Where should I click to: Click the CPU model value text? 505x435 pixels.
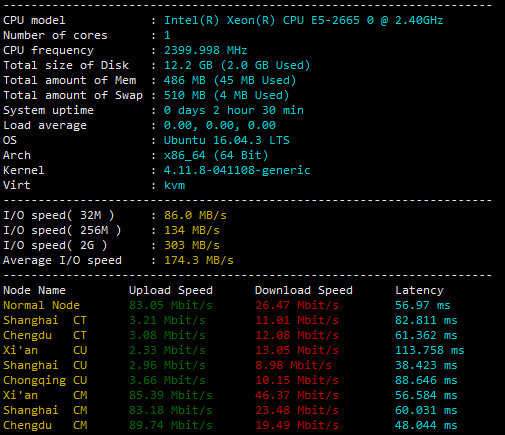[303, 20]
